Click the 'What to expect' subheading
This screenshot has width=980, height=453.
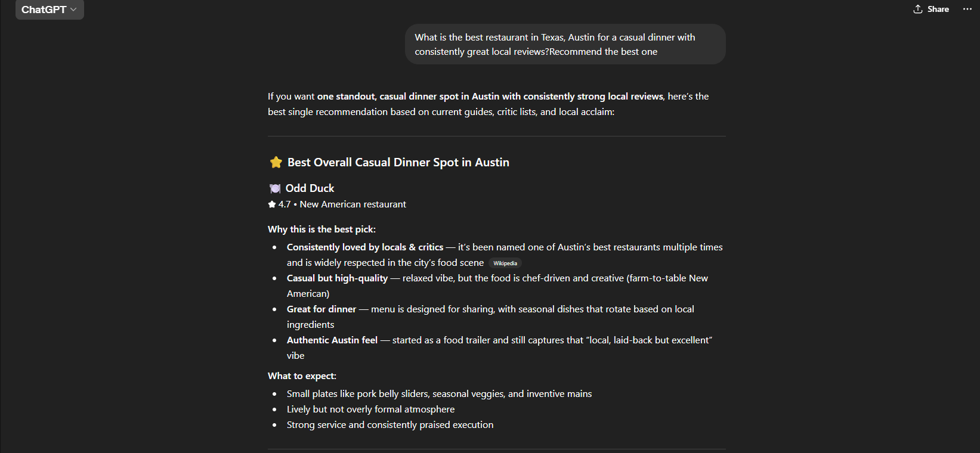302,376
